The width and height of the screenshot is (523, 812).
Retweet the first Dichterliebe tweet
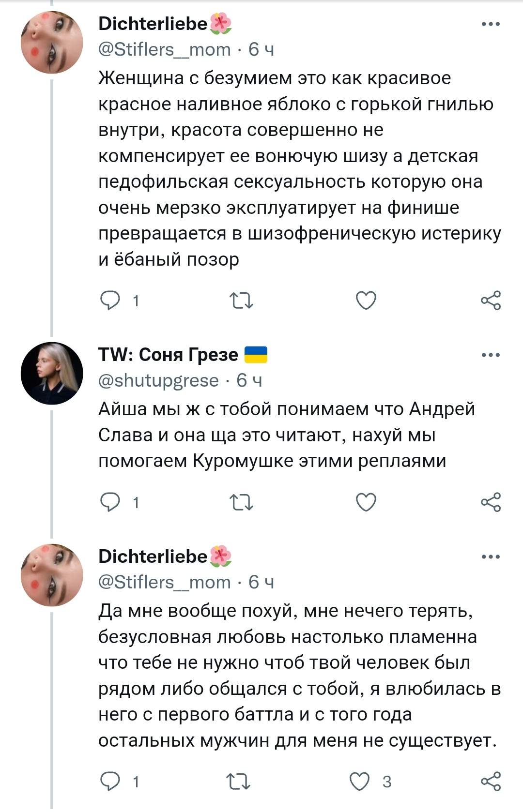click(241, 301)
